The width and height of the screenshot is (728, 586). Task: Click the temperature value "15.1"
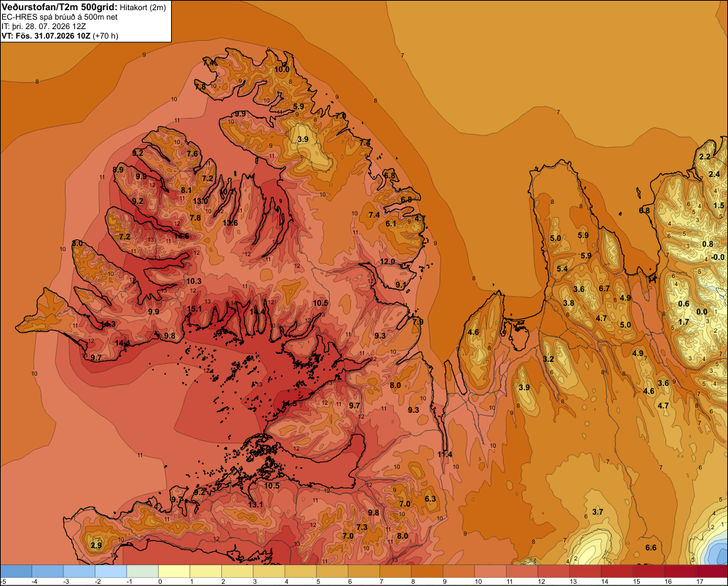194,309
